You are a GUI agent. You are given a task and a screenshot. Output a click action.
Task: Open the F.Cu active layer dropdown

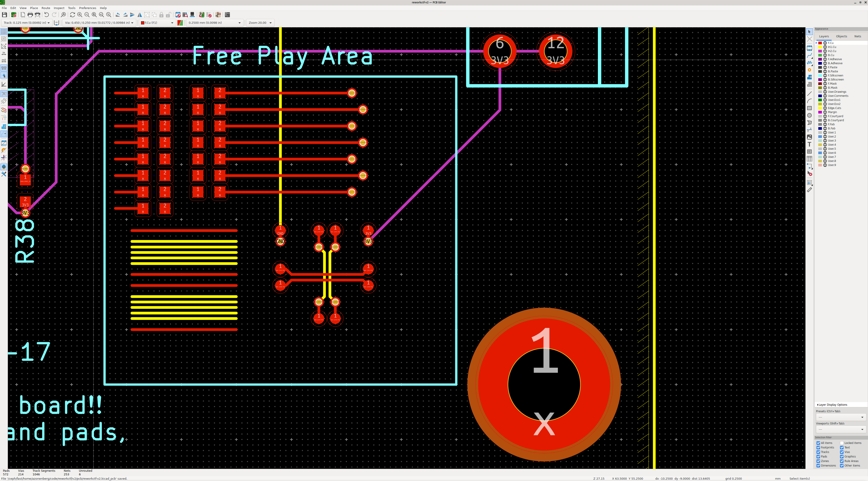pos(157,23)
